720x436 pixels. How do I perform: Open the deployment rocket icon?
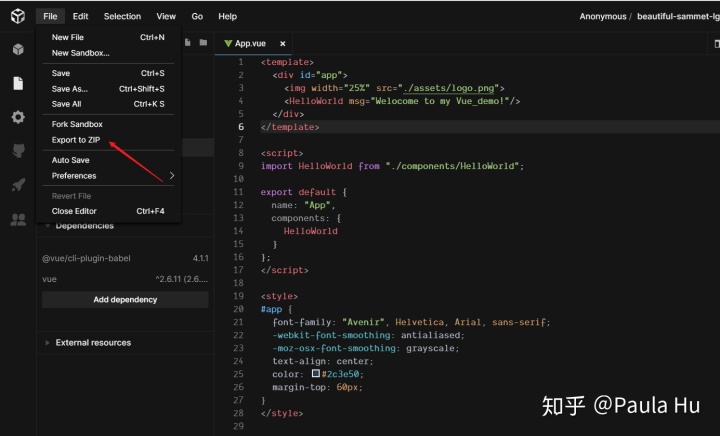(x=18, y=184)
